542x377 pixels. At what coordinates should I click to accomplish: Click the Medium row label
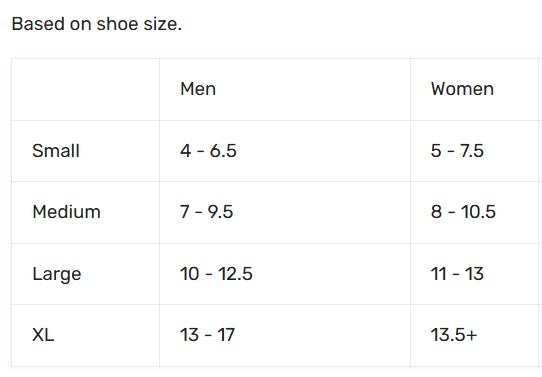coord(66,211)
